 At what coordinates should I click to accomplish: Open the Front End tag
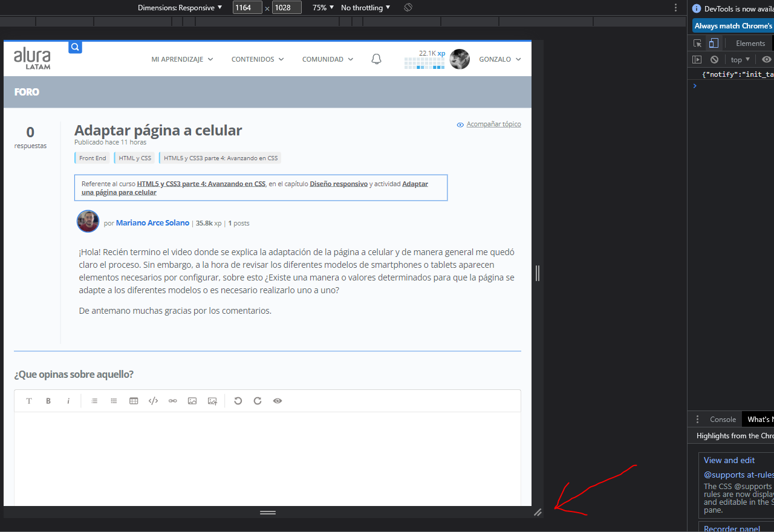[93, 158]
